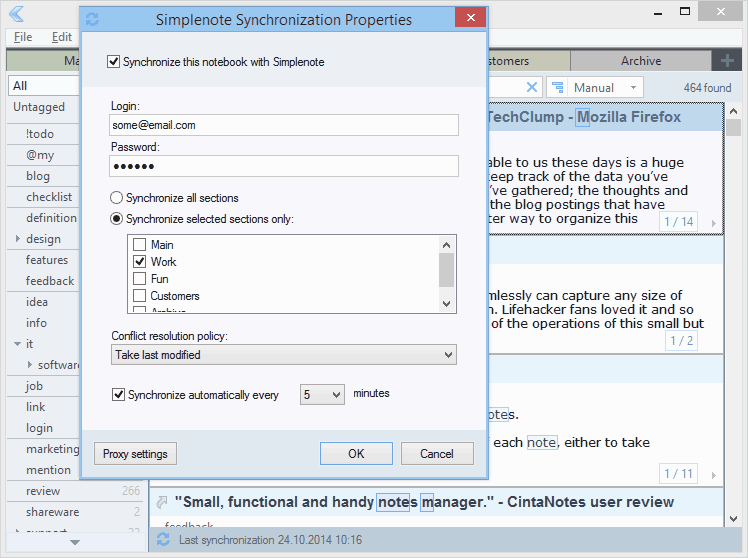Select the info tag

[36, 323]
